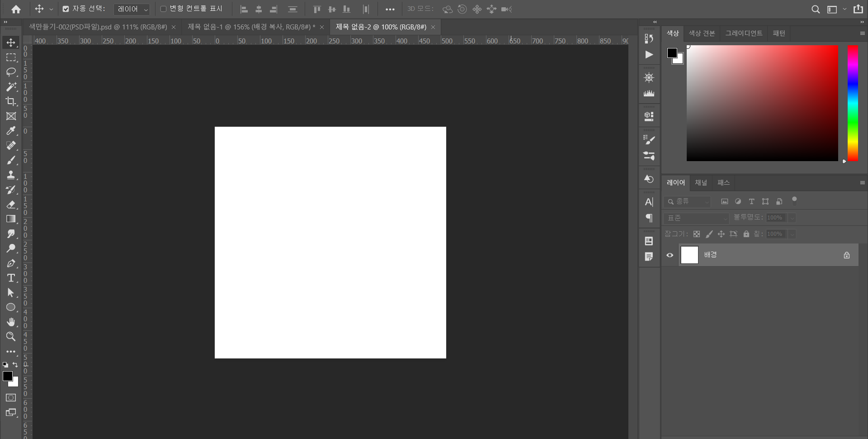Screen dimensions: 868x439
Task: Switch to 제목 없음-1 document tab
Action: coord(251,27)
